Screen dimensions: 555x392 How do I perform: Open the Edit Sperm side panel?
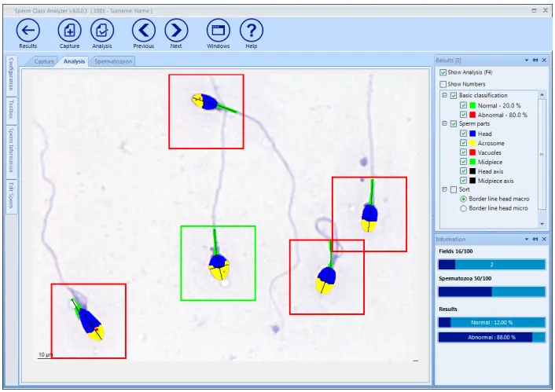[x=11, y=196]
